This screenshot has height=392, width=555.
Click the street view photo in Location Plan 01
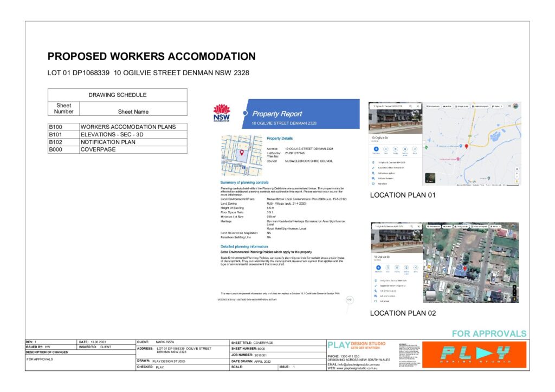click(395, 121)
